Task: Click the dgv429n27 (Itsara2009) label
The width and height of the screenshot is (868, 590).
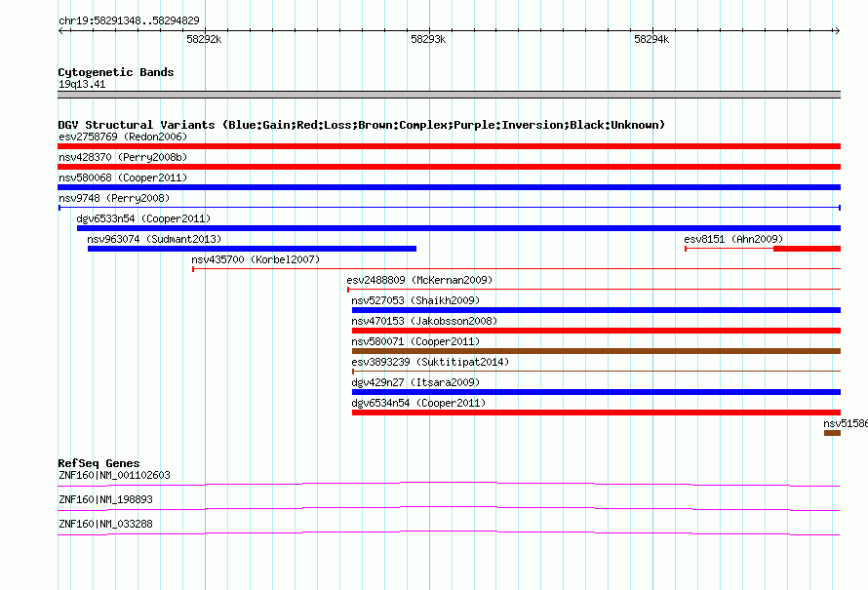Action: click(x=415, y=382)
